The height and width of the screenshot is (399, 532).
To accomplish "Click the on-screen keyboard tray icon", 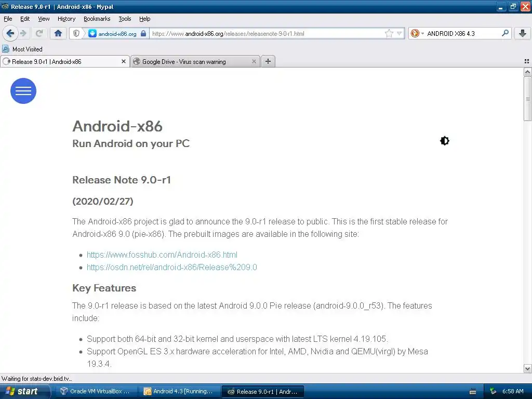I will pyautogui.click(x=473, y=392).
